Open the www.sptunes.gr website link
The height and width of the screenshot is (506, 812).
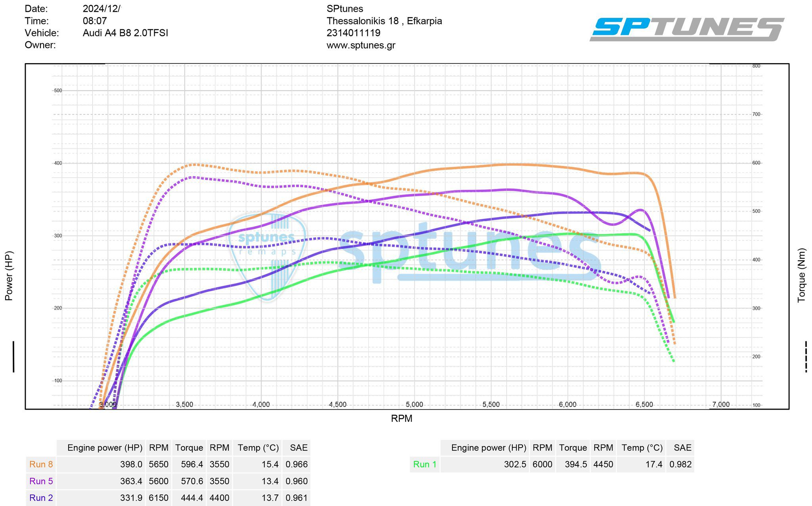[x=360, y=45]
